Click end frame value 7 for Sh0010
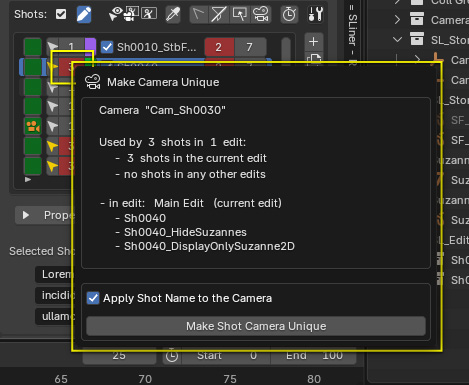The image size is (469, 385). coord(250,47)
